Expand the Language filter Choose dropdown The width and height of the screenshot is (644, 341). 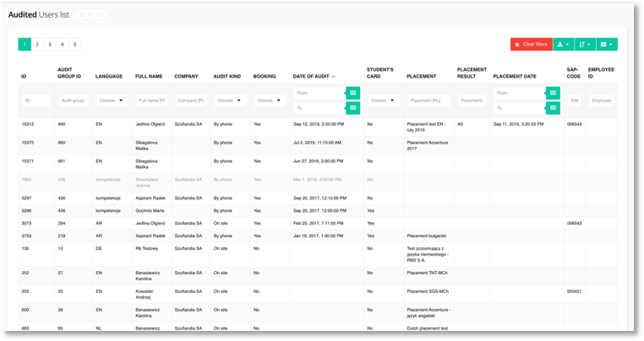point(112,100)
